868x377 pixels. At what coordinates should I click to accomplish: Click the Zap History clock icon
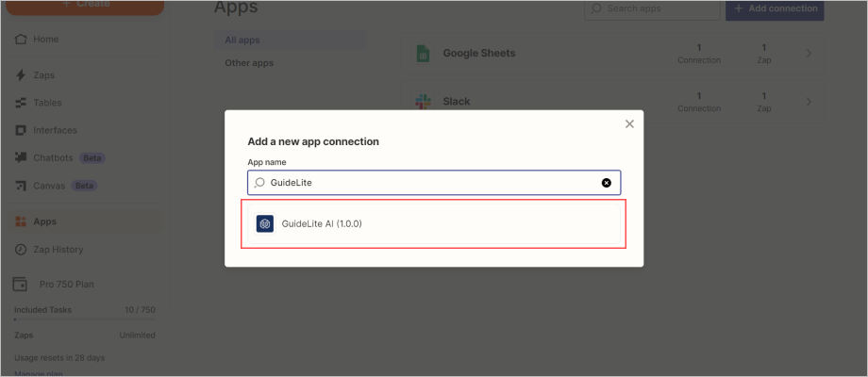(x=21, y=250)
